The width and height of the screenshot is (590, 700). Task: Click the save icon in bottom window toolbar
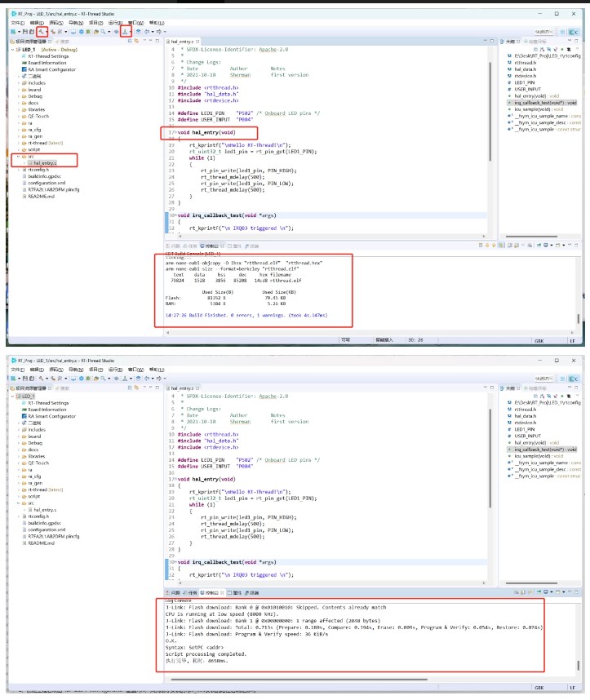coord(25,378)
